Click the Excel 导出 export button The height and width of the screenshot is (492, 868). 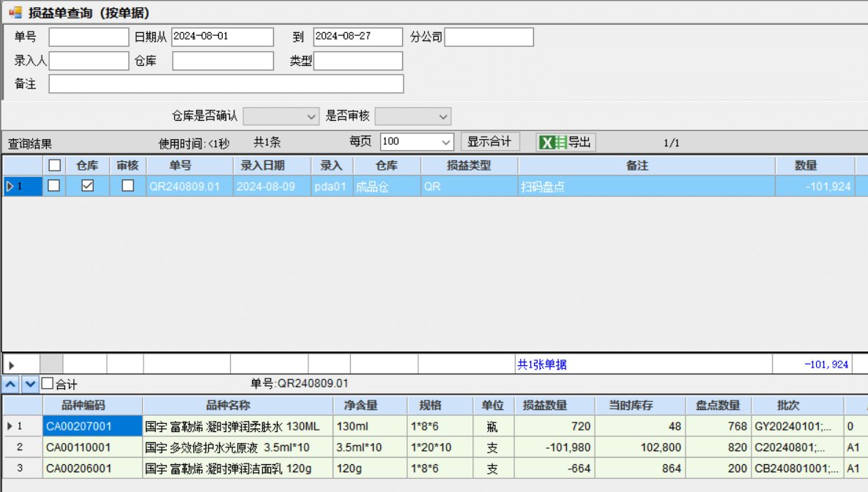click(x=566, y=142)
